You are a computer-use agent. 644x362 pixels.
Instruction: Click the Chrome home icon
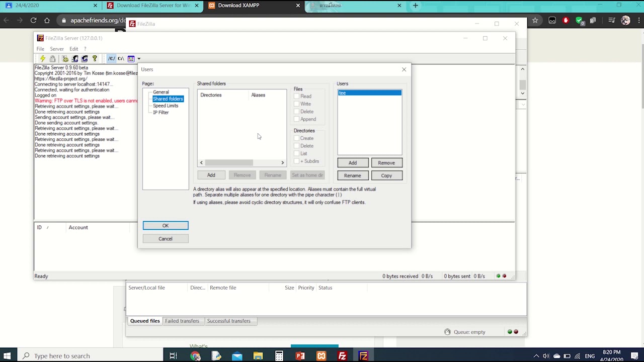pyautogui.click(x=47, y=20)
